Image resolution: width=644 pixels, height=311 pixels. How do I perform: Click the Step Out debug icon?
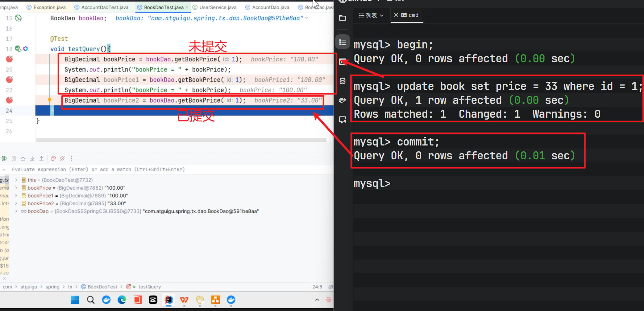click(x=41, y=158)
